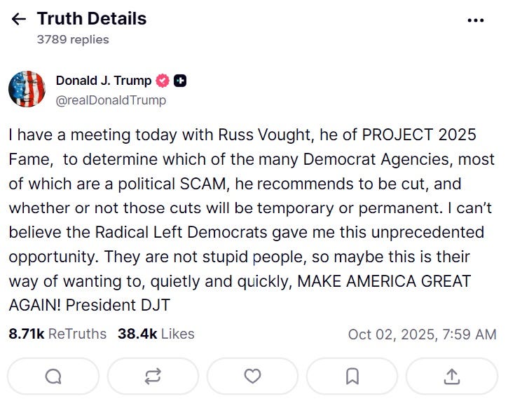The height and width of the screenshot is (420, 508).
Task: Click the Oct 02, 2025 timestamp
Action: pos(422,334)
